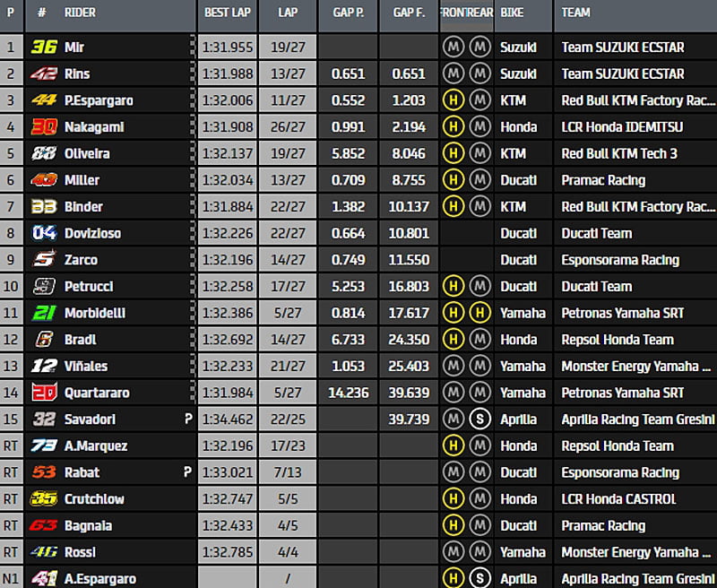Click Binder's best lap time 1:31.884
Viewport: 717px width, 588px height.
(228, 206)
